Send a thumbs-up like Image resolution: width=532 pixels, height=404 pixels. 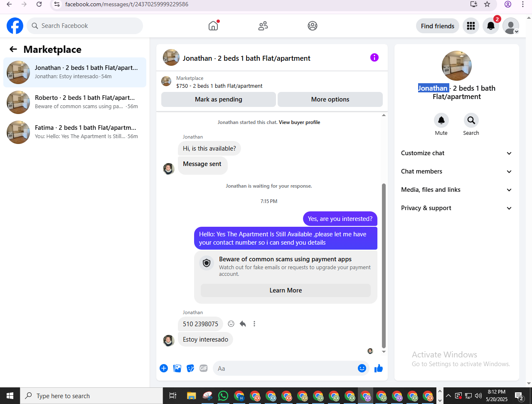point(379,368)
